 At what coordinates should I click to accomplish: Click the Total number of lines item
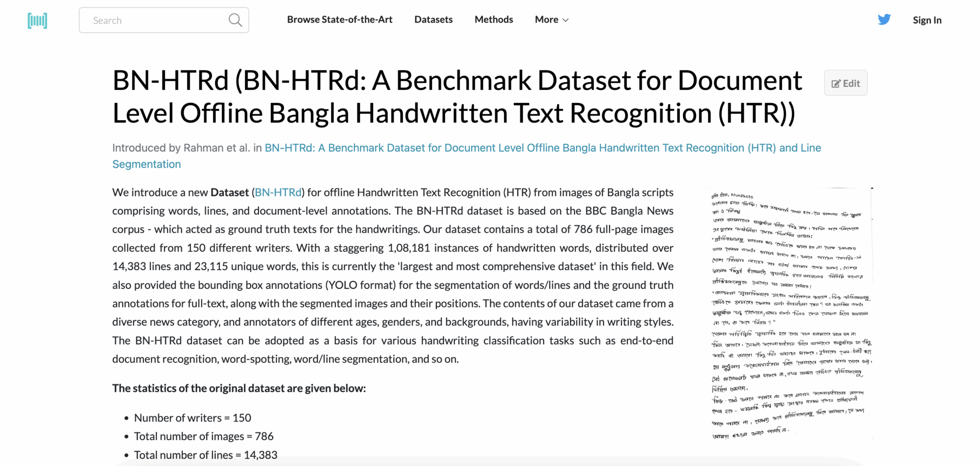tap(205, 455)
